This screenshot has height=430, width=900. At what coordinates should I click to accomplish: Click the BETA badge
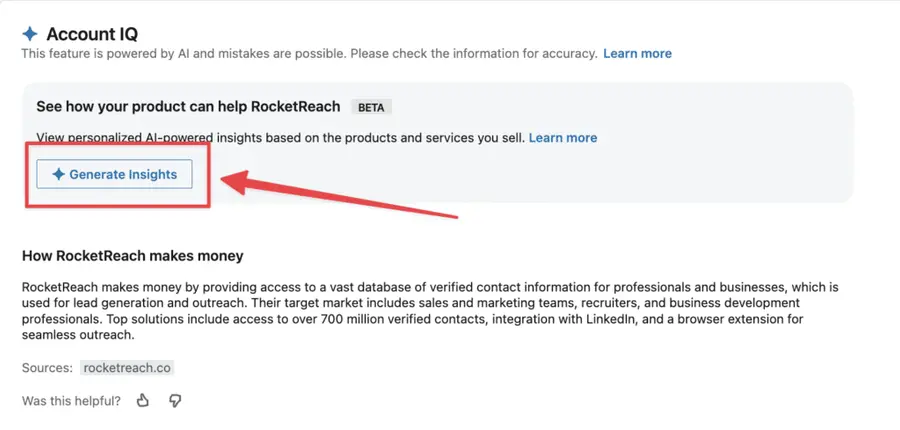click(371, 107)
